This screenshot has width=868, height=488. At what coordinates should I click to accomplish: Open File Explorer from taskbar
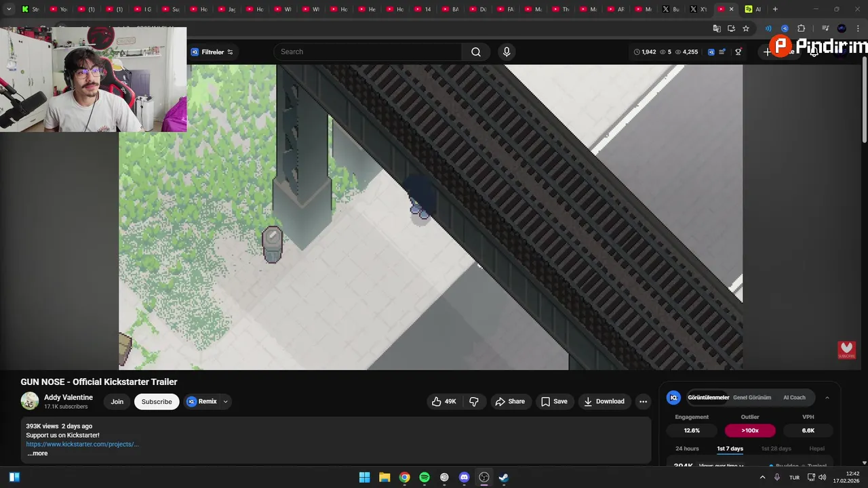pyautogui.click(x=384, y=477)
